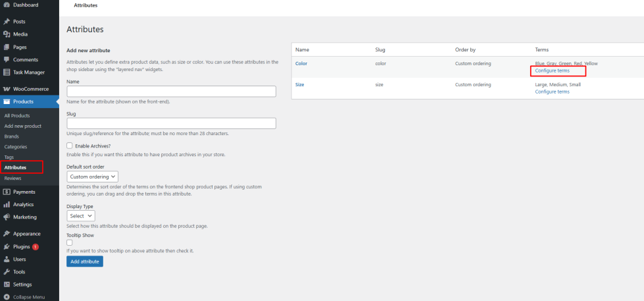Click the Tools wrench icon
The height and width of the screenshot is (301, 644).
[x=7, y=271]
